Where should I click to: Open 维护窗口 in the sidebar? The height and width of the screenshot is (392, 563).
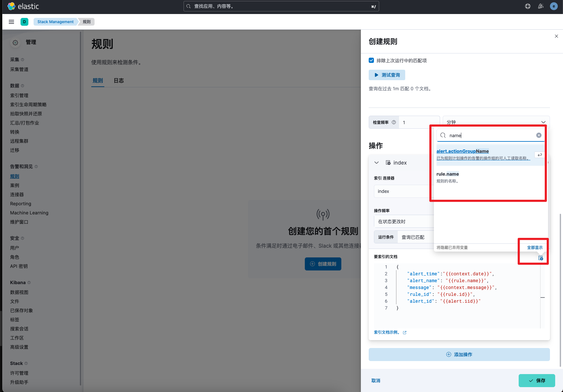[x=19, y=222]
